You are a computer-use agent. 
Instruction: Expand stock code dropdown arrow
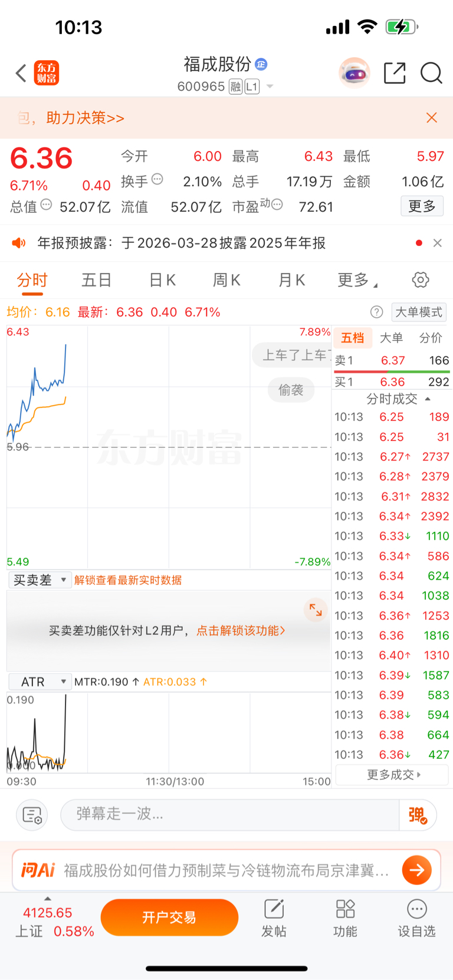point(270,87)
